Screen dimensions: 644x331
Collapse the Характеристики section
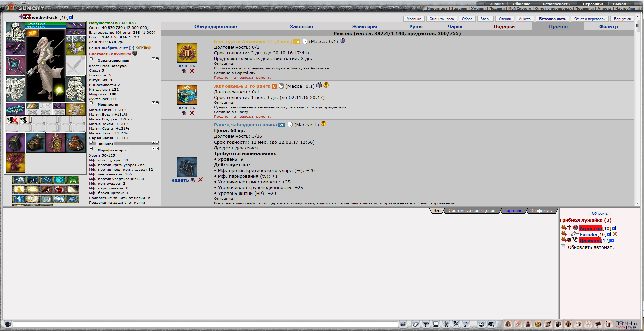point(91,59)
